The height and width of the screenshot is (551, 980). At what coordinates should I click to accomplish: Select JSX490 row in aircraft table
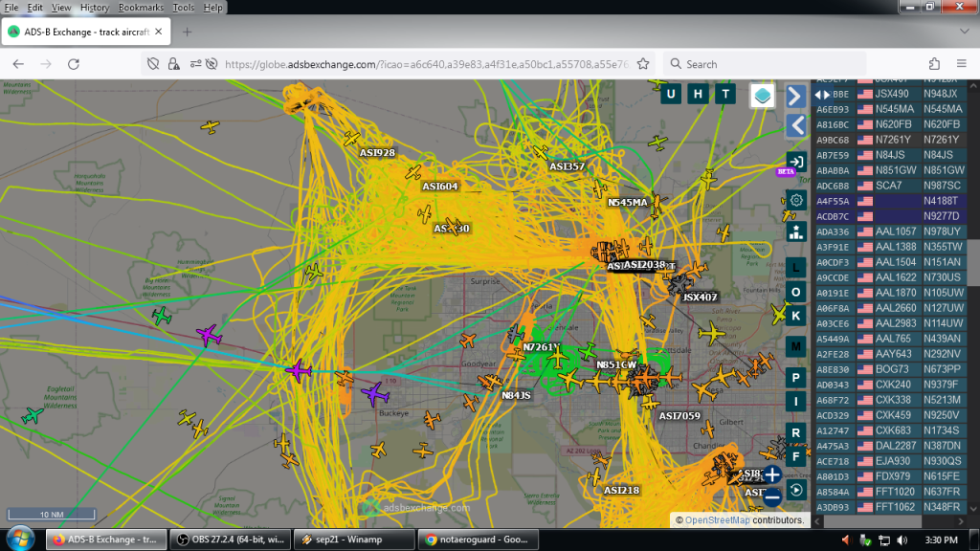tap(891, 94)
